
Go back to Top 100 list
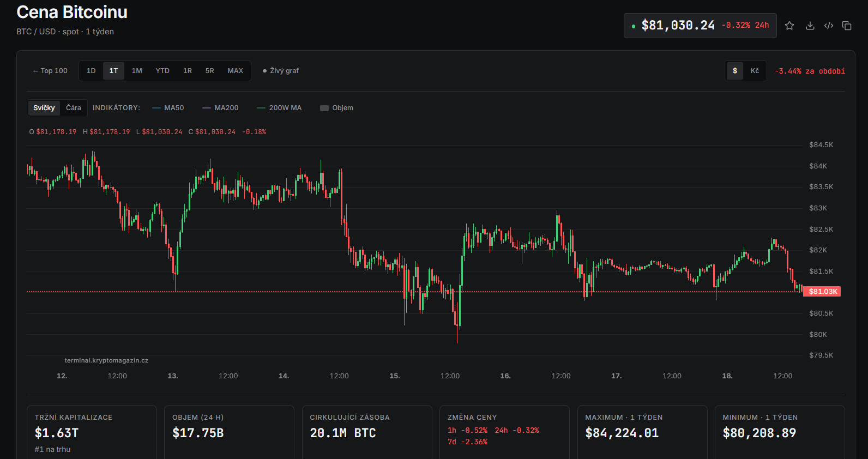[x=50, y=71]
